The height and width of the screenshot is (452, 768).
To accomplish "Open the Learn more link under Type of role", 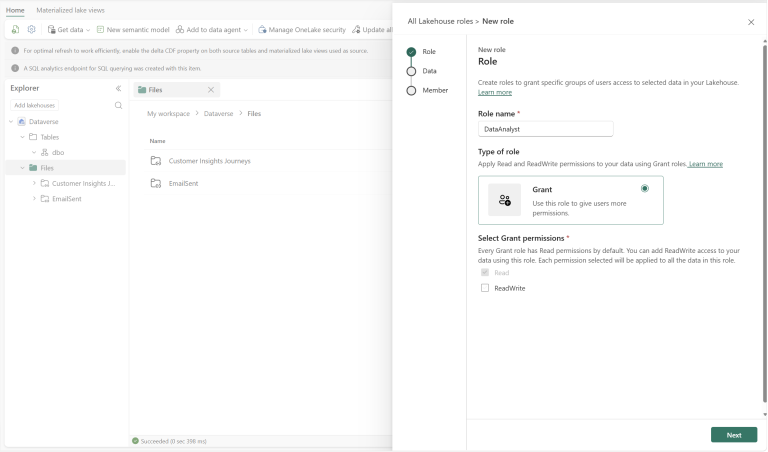I will pos(705,164).
